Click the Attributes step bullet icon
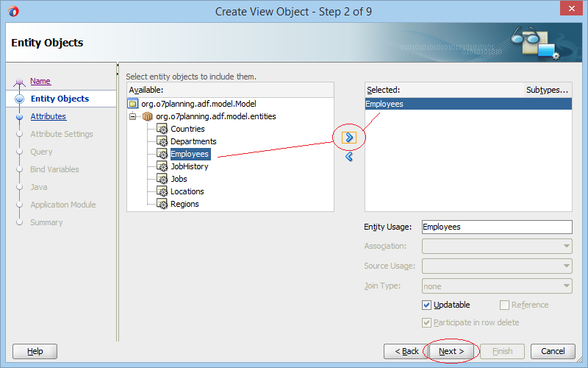The width and height of the screenshot is (588, 368). click(x=20, y=117)
